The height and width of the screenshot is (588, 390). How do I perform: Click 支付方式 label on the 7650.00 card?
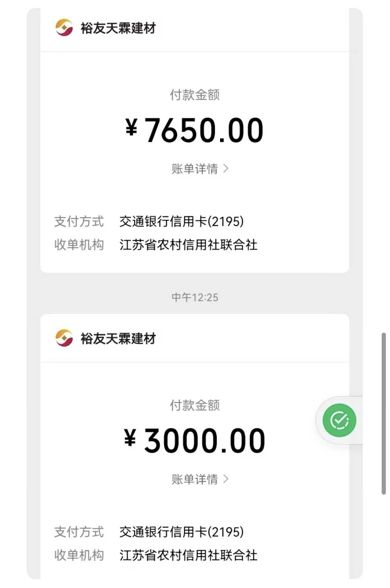click(79, 221)
